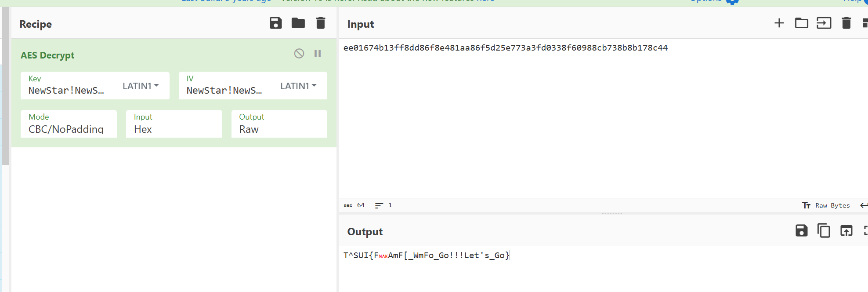The width and height of the screenshot is (868, 292).
Task: Add a new input tab
Action: (779, 23)
